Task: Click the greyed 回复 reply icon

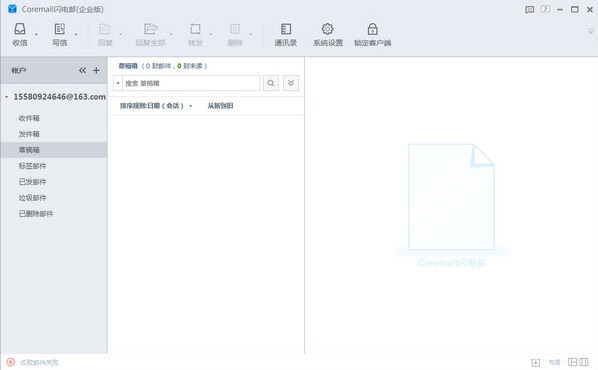Action: (105, 29)
